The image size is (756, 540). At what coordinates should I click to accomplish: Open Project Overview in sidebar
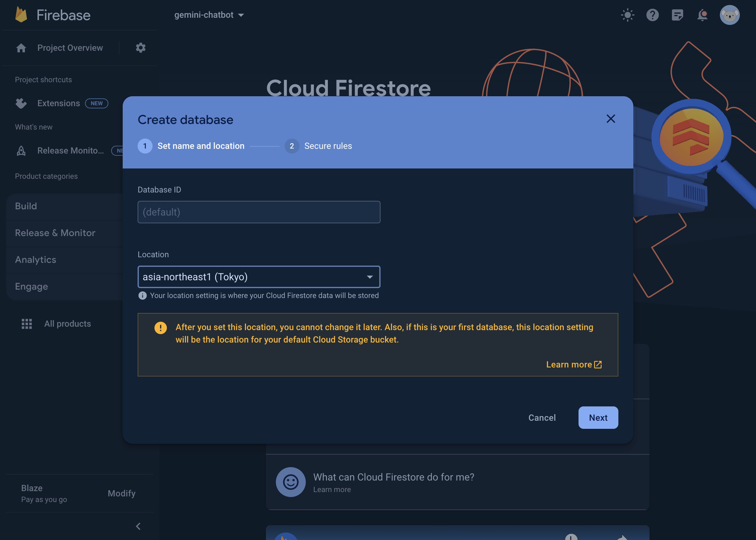70,48
